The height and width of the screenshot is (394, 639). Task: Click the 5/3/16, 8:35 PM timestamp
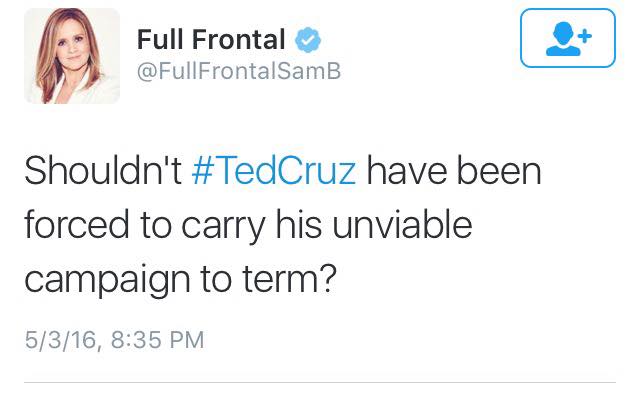[114, 340]
